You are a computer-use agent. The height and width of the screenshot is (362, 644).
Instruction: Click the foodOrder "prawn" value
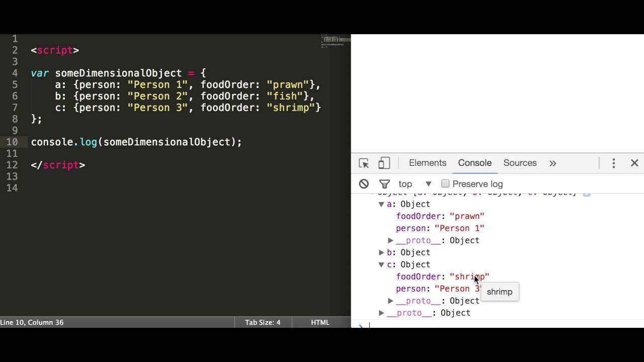pyautogui.click(x=467, y=216)
